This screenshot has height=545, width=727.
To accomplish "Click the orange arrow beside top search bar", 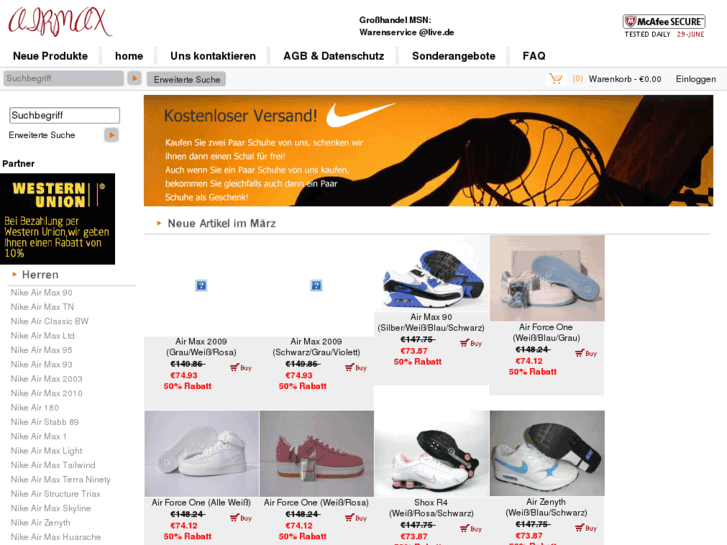I will point(134,78).
